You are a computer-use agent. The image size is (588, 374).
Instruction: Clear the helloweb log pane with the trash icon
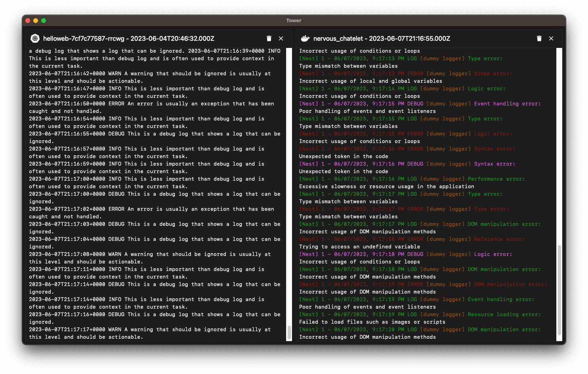(269, 38)
